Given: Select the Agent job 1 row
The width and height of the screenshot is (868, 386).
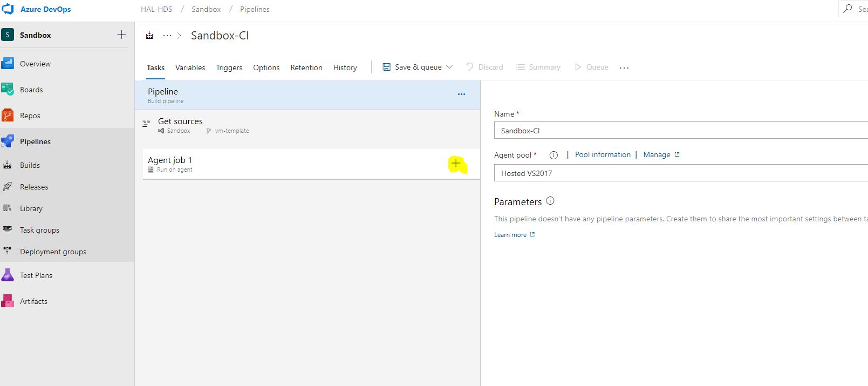Looking at the screenshot, I should [x=311, y=164].
